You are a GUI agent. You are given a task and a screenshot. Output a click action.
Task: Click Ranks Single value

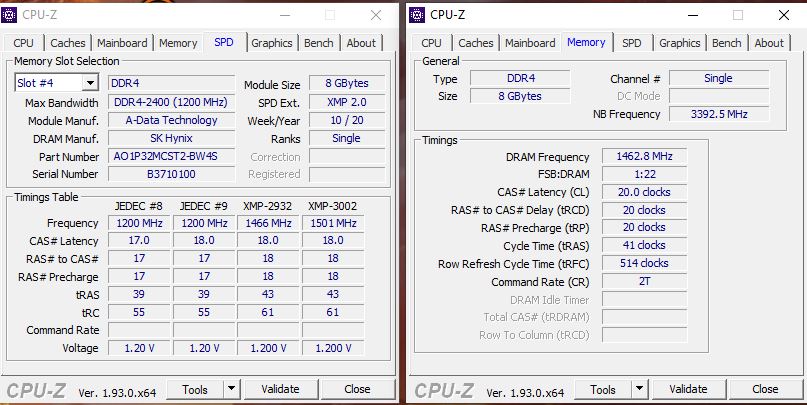[347, 138]
